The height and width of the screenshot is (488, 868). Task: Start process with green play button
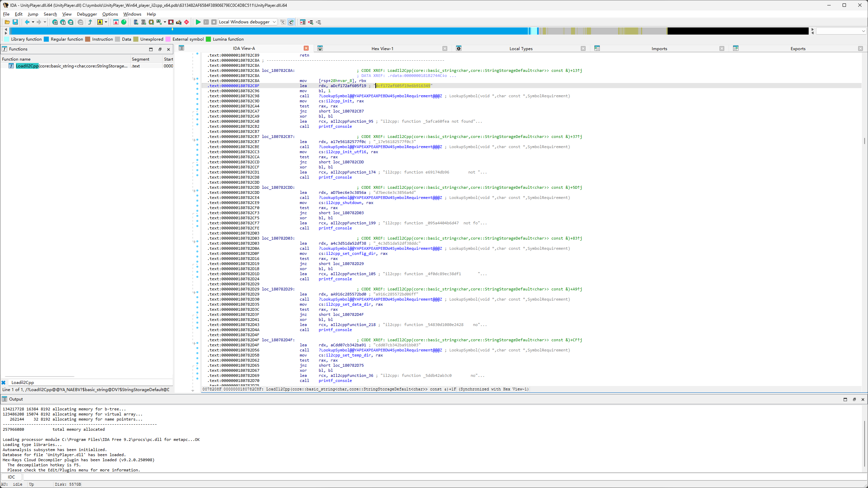pyautogui.click(x=198, y=22)
